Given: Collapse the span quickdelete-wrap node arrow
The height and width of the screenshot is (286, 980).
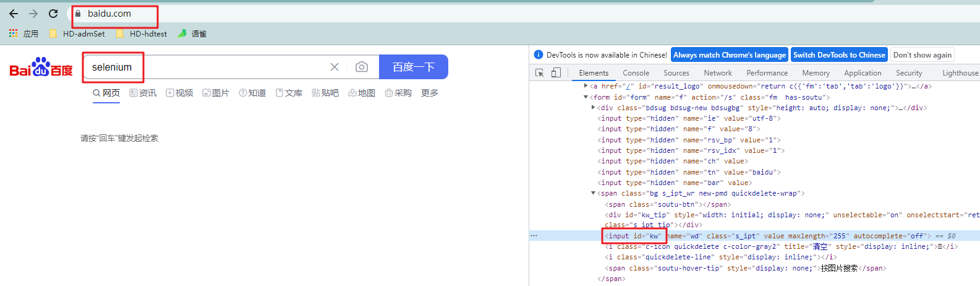Looking at the screenshot, I should click(594, 193).
